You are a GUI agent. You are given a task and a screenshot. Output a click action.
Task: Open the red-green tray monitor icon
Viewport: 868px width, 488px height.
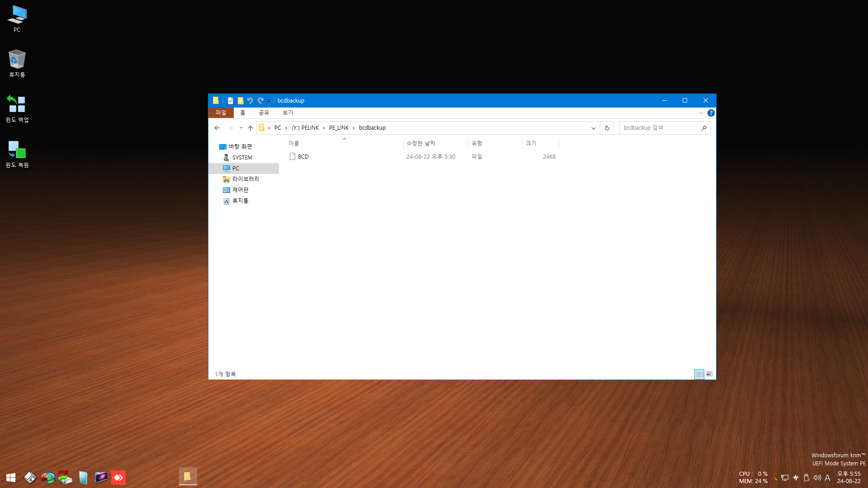pos(775,478)
